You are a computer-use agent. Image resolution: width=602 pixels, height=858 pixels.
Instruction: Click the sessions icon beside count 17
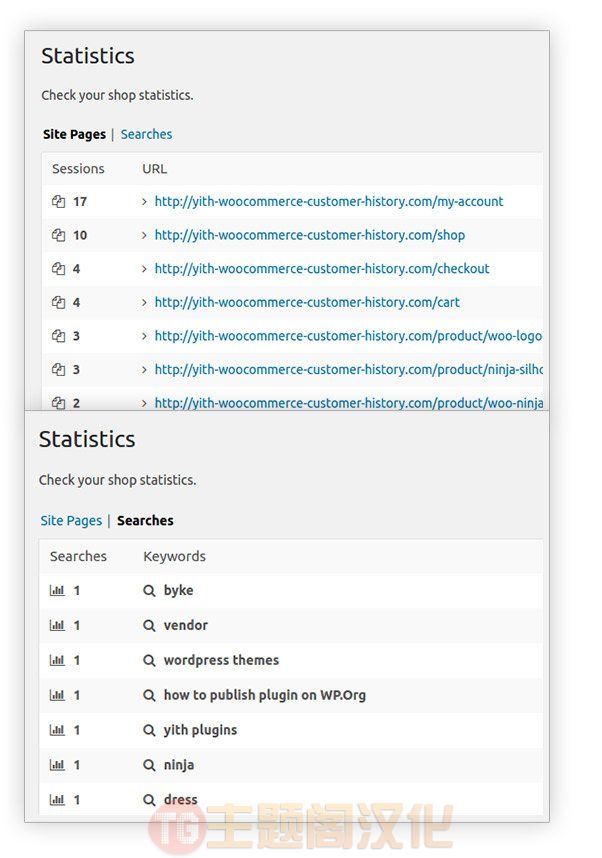coord(59,201)
